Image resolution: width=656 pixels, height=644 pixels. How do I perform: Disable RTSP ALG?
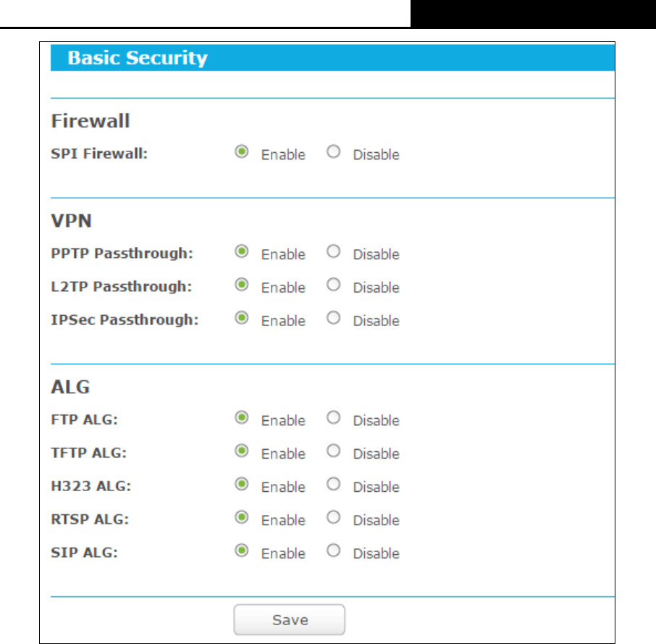(x=334, y=517)
